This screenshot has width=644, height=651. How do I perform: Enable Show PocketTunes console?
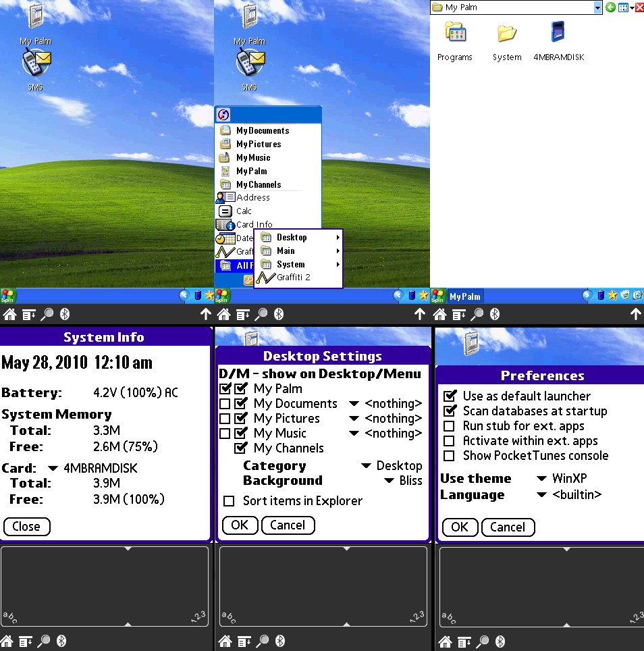[449, 455]
